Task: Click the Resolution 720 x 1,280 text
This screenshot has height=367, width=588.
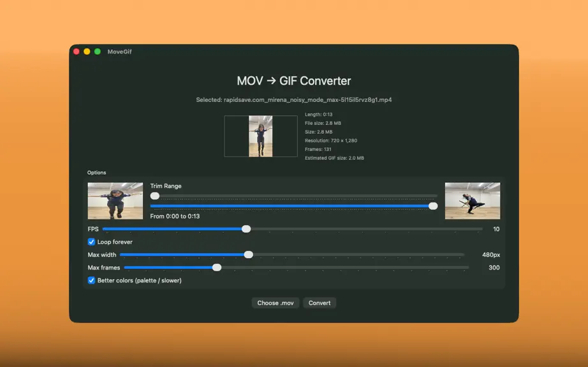Action: 331,140
